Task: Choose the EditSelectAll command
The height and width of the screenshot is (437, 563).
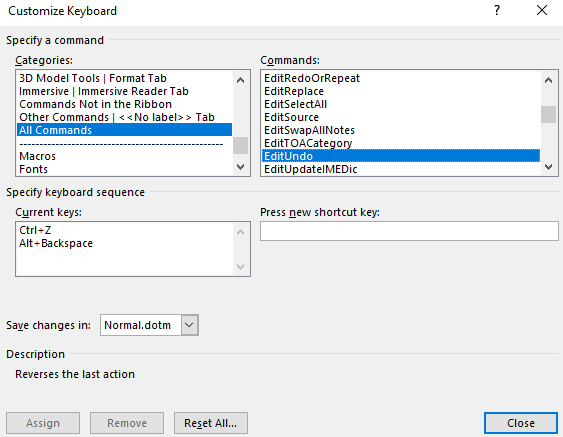Action: point(296,104)
